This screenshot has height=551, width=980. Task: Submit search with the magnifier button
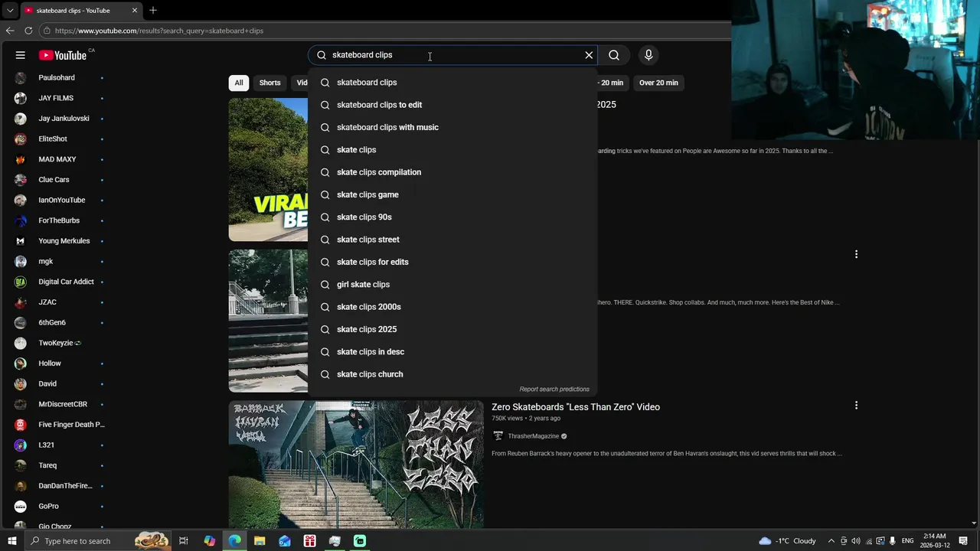[x=614, y=55]
